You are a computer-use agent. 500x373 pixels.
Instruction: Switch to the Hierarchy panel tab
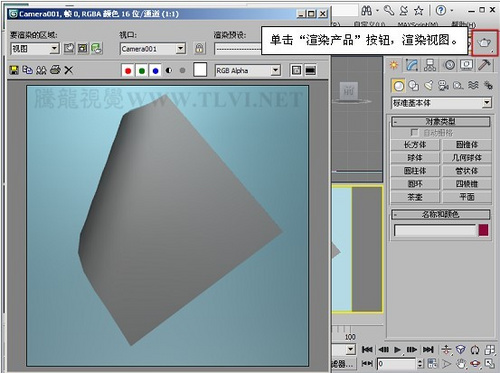coord(430,65)
